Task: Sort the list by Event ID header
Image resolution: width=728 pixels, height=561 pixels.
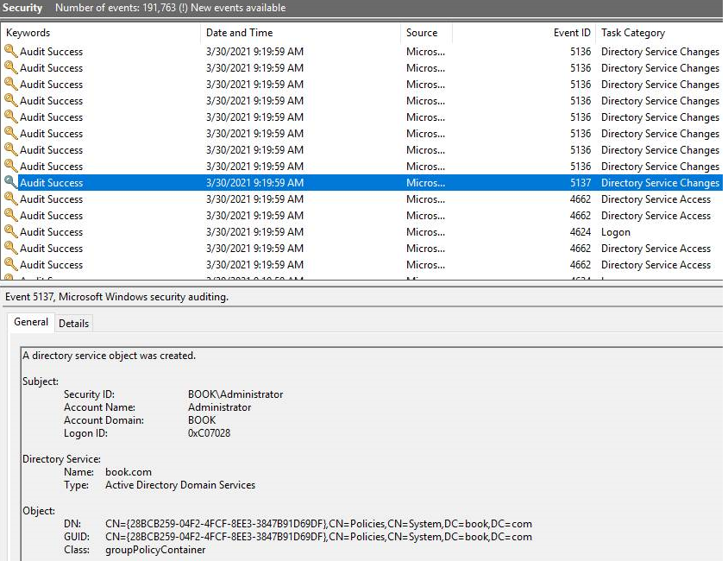Action: click(572, 33)
